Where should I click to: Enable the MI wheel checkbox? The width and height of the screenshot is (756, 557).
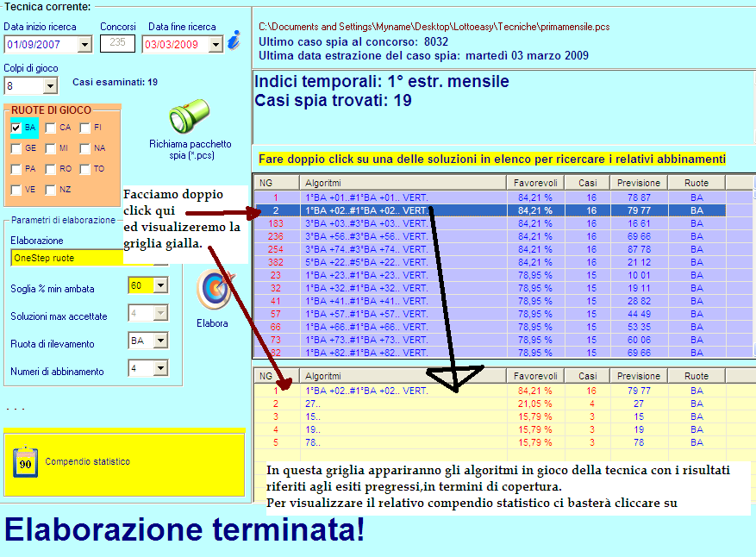click(x=51, y=148)
